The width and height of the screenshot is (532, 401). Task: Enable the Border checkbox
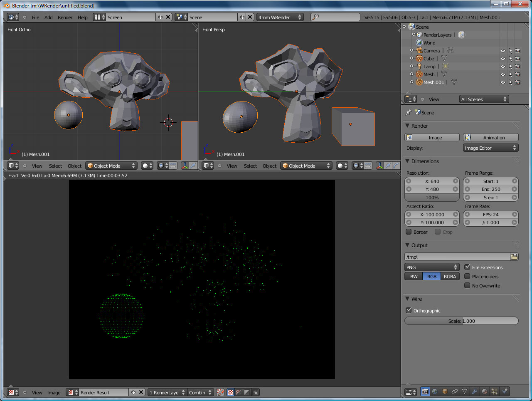(x=409, y=232)
